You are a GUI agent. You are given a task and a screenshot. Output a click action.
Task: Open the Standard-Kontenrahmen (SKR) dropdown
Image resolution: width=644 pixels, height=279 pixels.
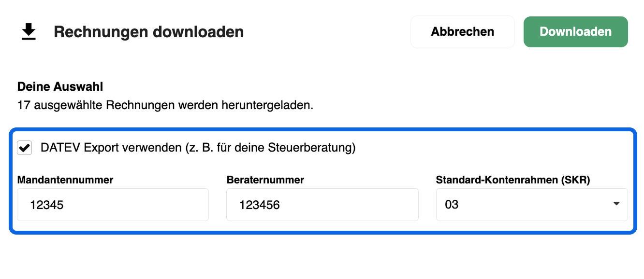532,205
